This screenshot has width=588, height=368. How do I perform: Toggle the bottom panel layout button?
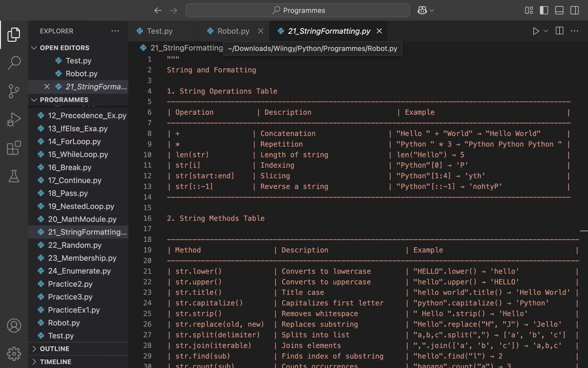coord(559,10)
